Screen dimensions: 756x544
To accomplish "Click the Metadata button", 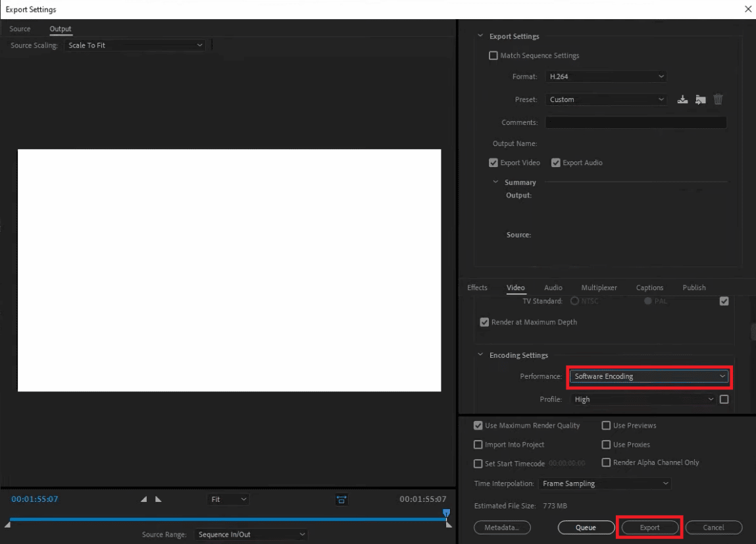I will click(502, 528).
